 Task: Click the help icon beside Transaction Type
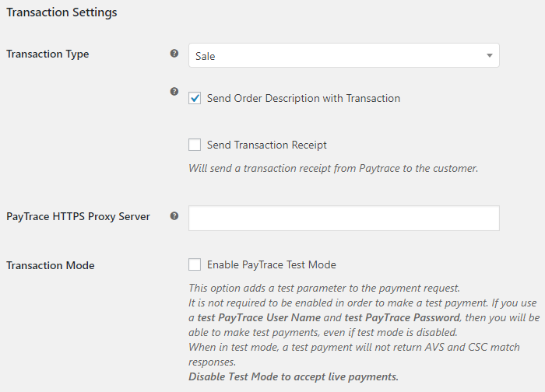pyautogui.click(x=174, y=54)
